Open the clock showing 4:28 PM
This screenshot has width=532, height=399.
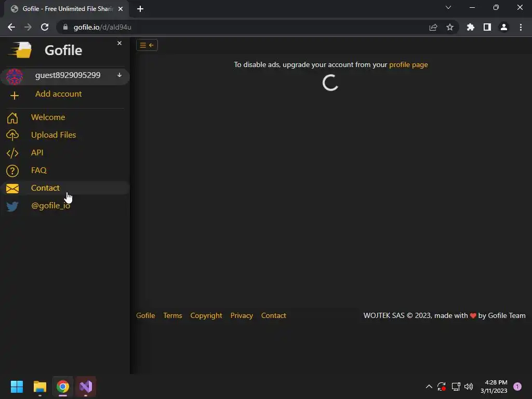click(x=494, y=387)
